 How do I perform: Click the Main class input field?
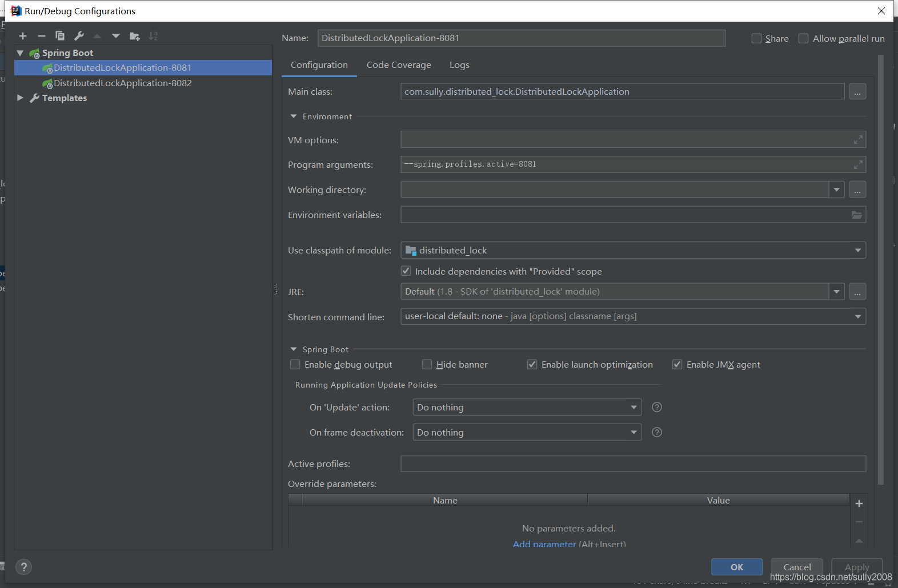click(x=623, y=91)
